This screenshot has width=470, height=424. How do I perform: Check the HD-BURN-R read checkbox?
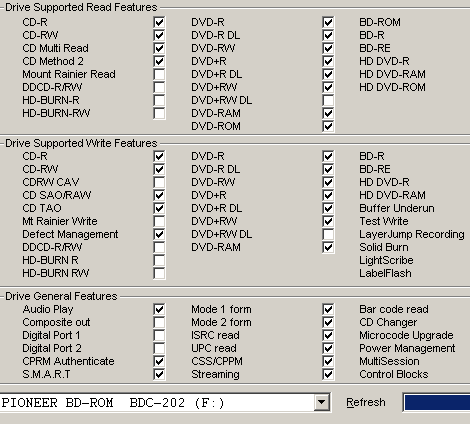pos(159,100)
